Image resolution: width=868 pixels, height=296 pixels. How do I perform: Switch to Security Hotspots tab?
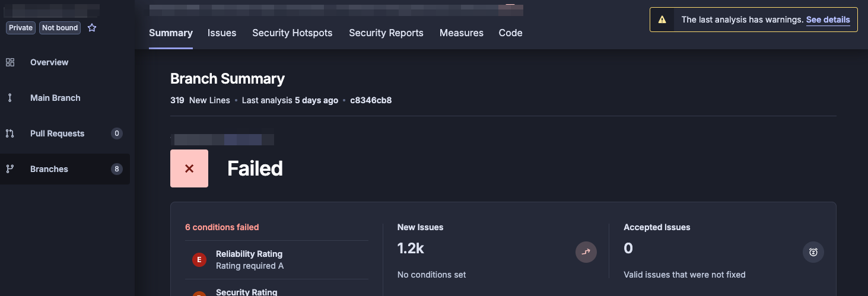click(x=292, y=33)
